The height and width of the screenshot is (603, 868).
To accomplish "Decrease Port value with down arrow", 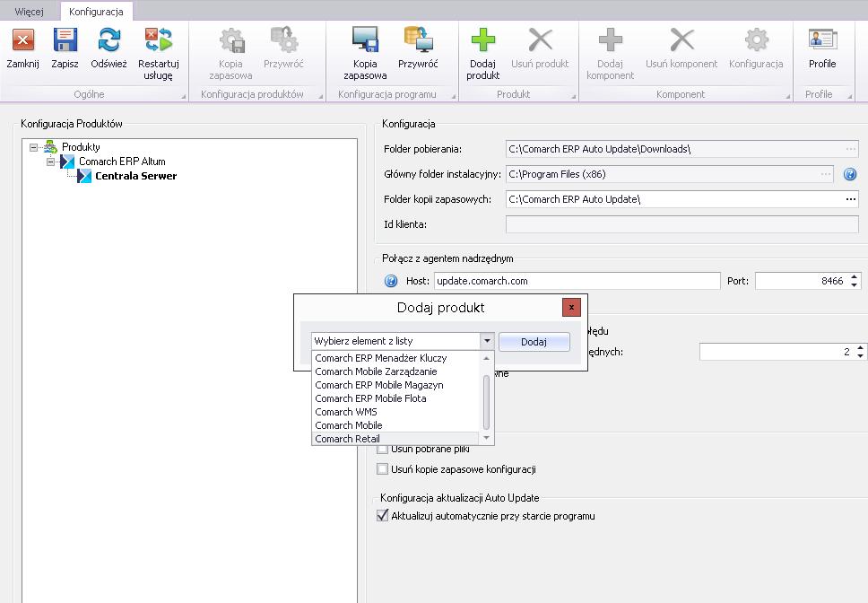I will click(855, 284).
